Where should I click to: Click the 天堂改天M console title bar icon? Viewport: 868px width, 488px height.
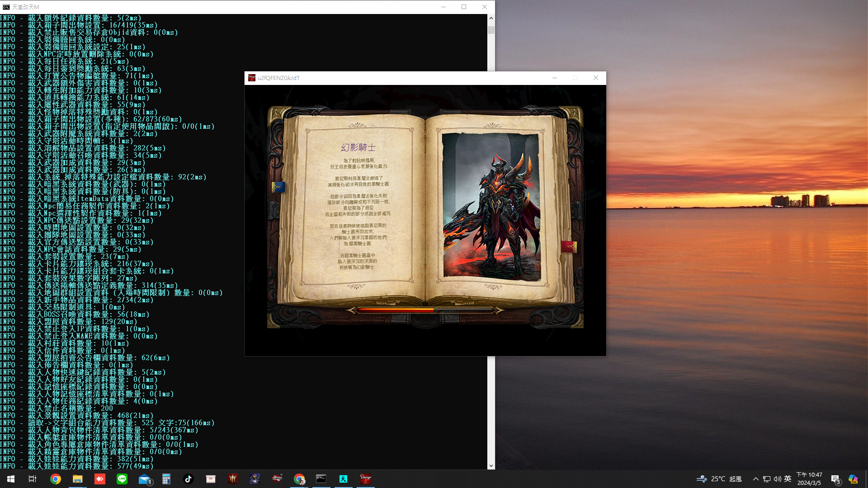click(x=6, y=7)
